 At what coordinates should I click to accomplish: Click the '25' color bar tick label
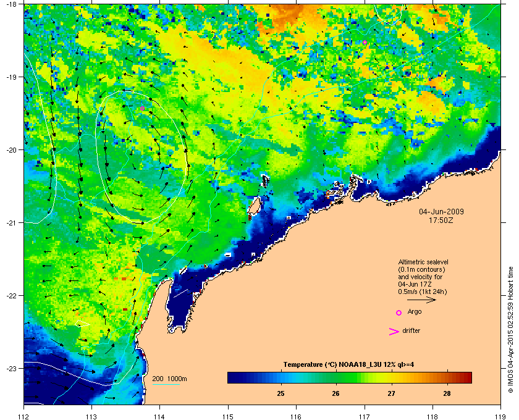[281, 393]
